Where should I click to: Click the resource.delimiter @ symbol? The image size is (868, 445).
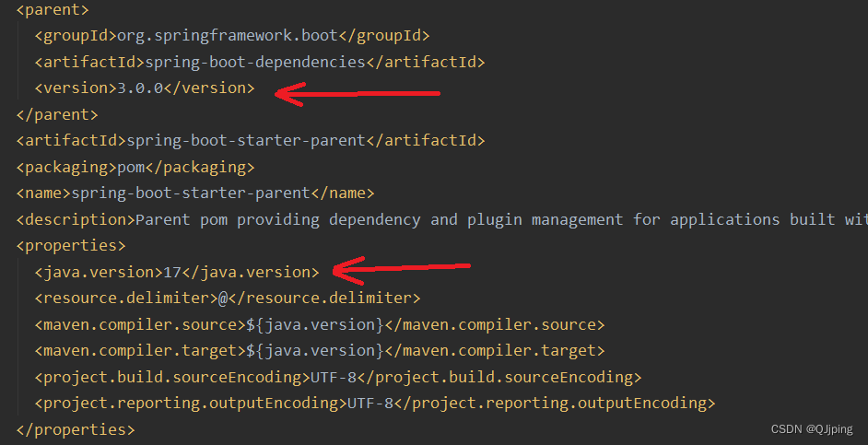click(223, 299)
